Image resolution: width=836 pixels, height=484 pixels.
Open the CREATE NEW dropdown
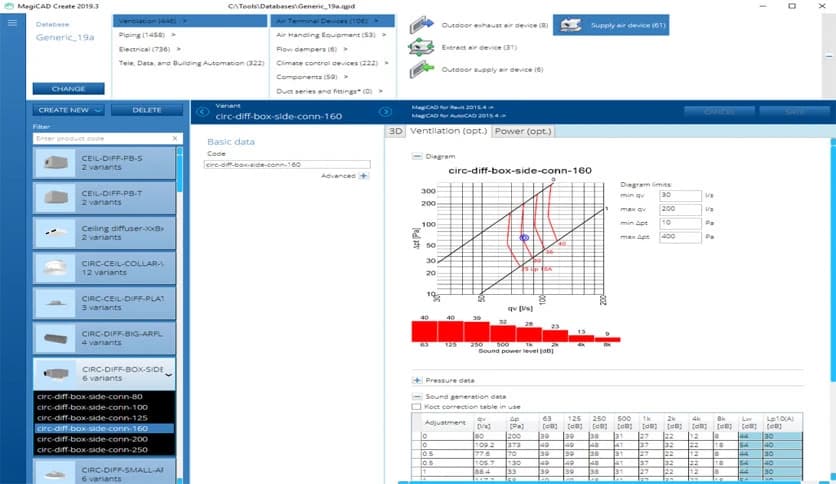click(68, 110)
